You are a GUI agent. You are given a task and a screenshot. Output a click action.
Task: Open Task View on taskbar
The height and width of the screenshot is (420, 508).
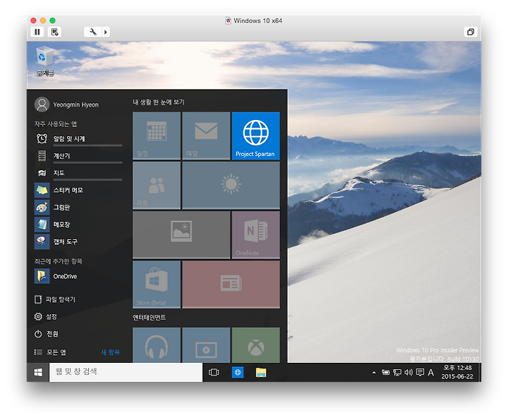tap(214, 373)
